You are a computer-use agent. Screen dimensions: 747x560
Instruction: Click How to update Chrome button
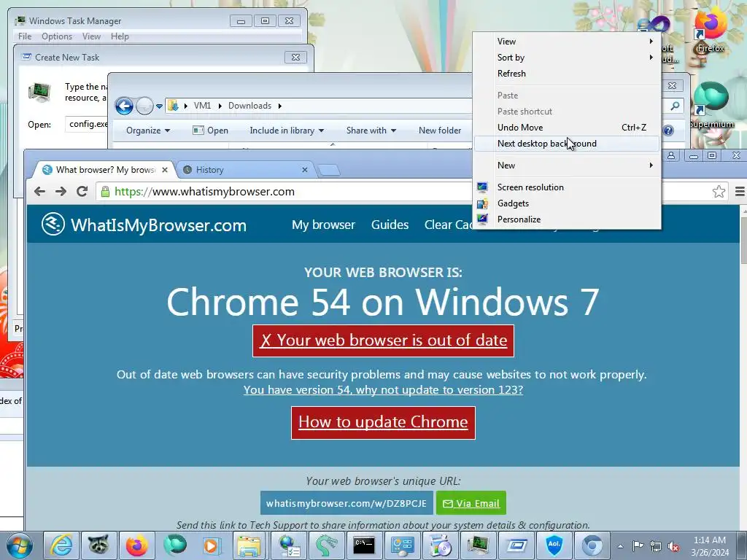tap(383, 422)
